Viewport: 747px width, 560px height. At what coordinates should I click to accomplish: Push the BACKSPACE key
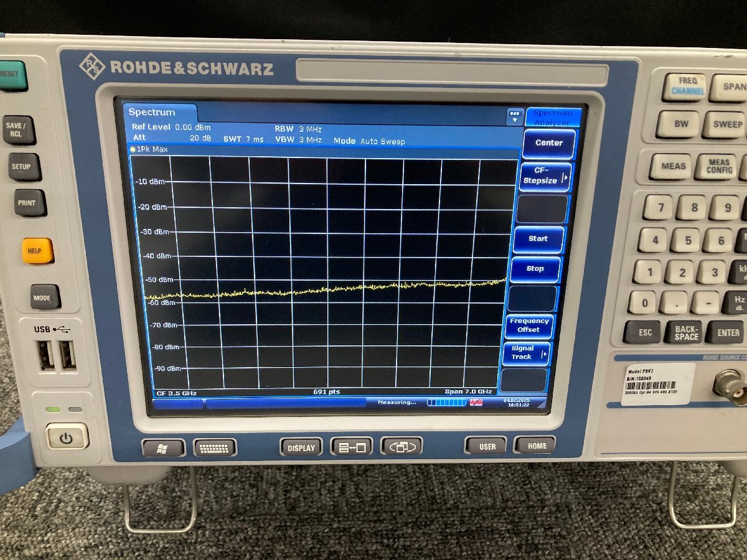click(x=684, y=332)
